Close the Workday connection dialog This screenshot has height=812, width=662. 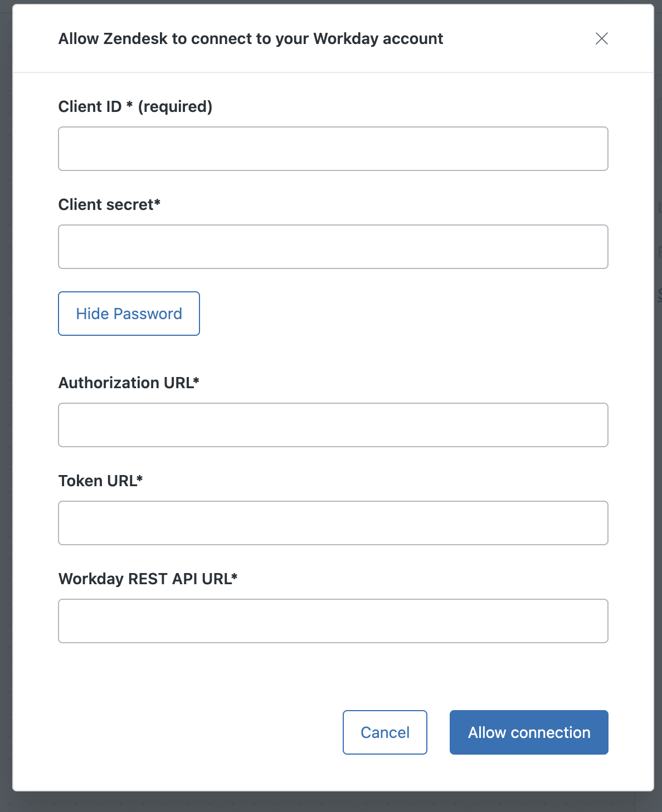[601, 38]
